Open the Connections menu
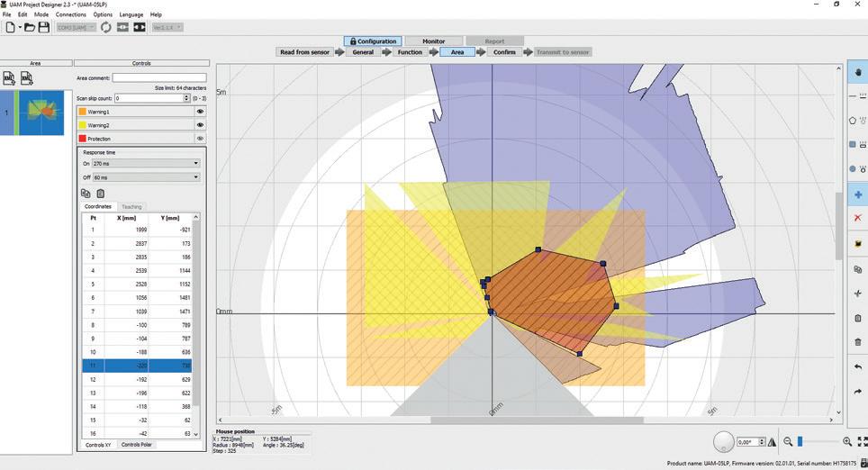The height and width of the screenshot is (470, 868). [71, 14]
